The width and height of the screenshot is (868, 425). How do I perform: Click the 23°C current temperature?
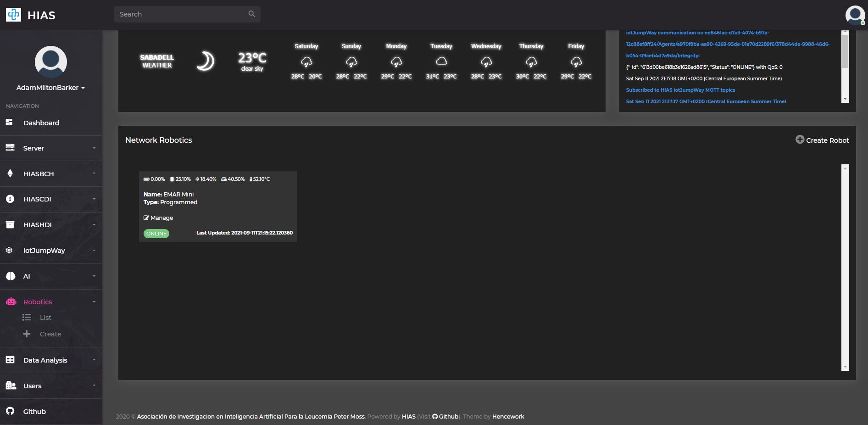(252, 58)
